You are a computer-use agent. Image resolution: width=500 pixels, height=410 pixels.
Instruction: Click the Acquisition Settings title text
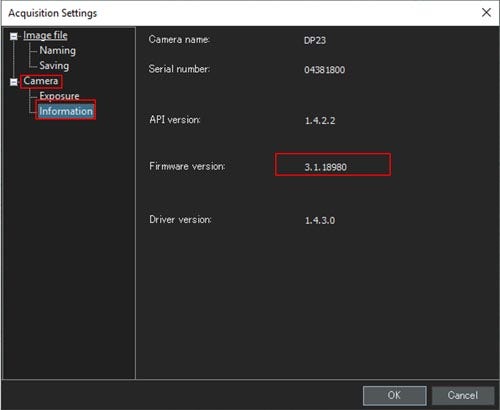pos(53,13)
